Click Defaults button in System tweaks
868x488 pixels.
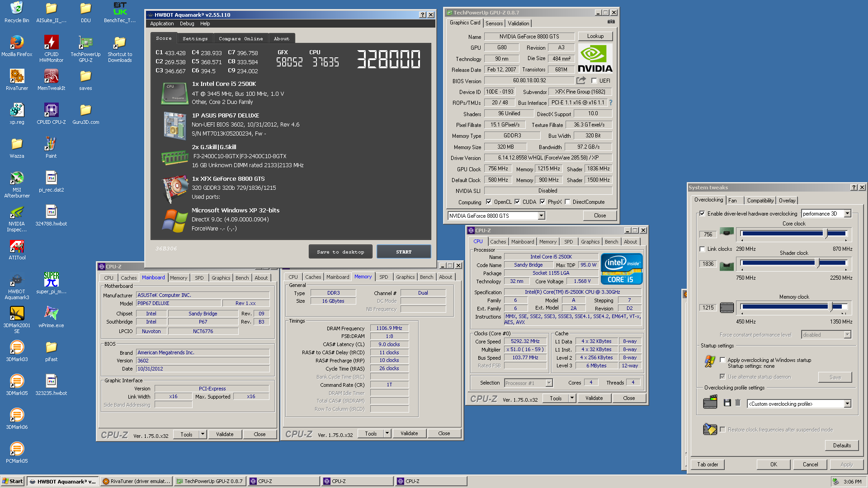point(842,446)
